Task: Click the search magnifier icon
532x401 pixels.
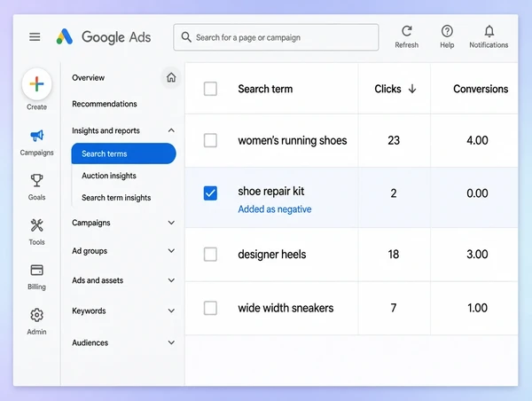Action: click(186, 37)
